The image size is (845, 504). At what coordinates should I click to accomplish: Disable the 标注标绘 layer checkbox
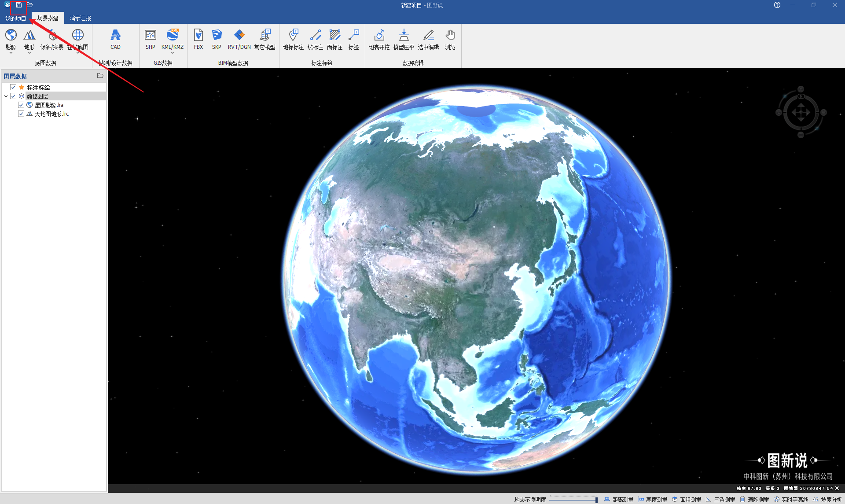[13, 87]
